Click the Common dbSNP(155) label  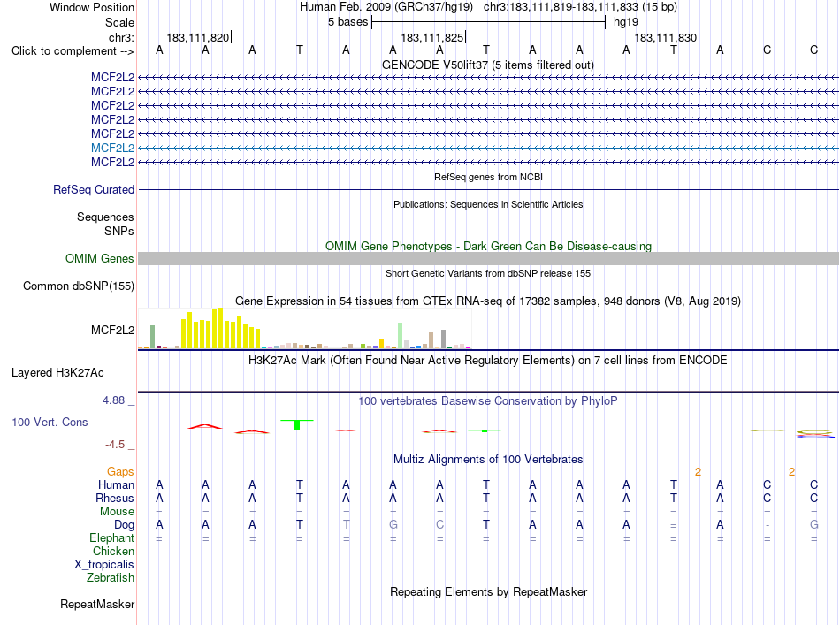pos(78,286)
